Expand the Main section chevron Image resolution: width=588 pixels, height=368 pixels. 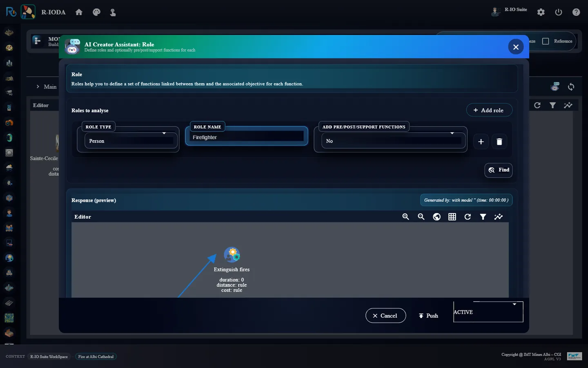click(38, 87)
